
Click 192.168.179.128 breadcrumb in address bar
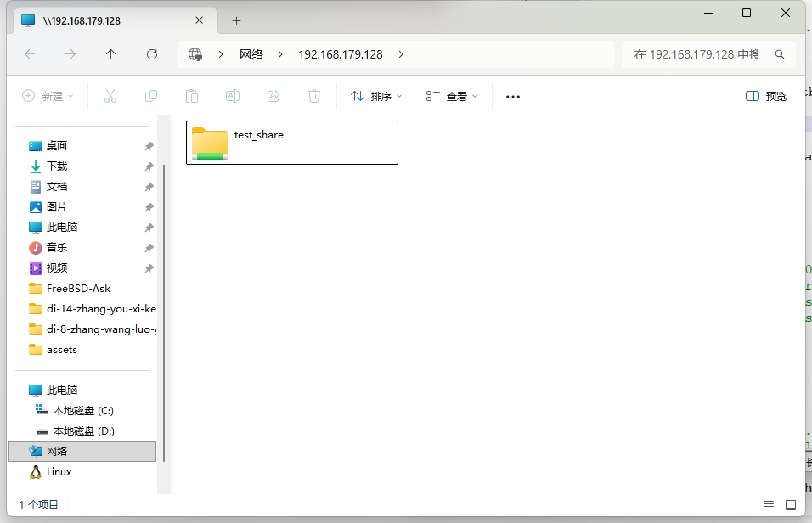pos(341,54)
